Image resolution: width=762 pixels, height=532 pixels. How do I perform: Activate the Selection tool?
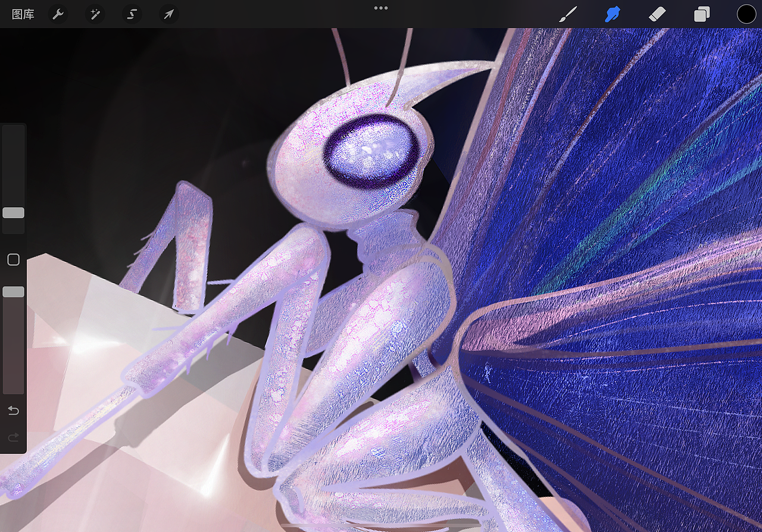click(132, 14)
